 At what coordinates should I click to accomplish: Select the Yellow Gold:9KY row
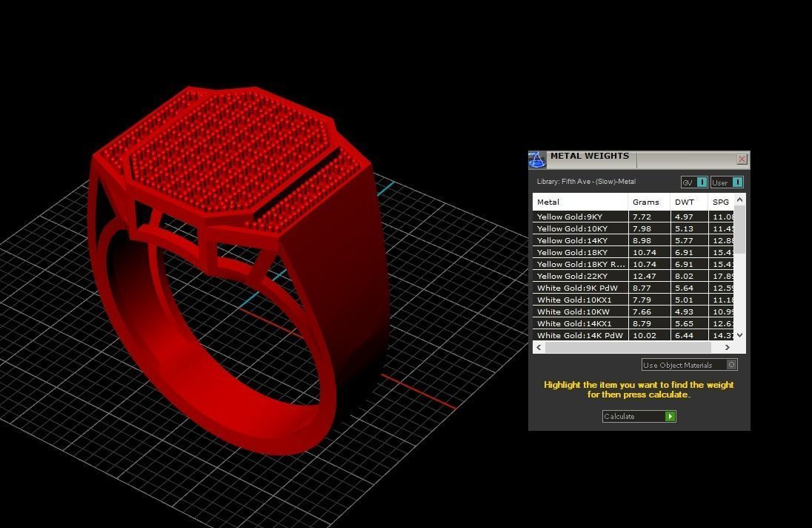633,217
